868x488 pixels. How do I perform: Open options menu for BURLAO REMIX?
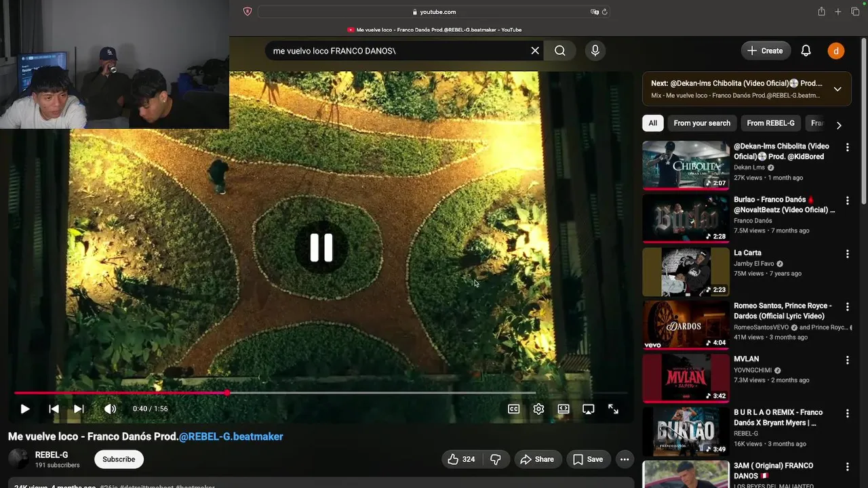(847, 413)
